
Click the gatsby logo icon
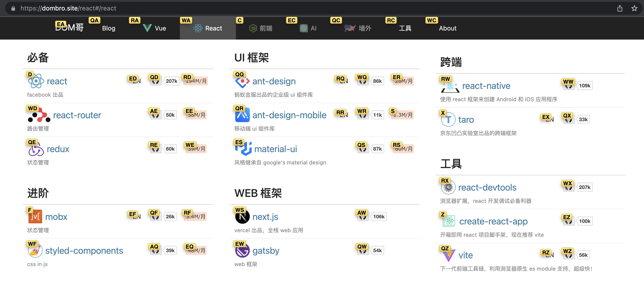coord(242,251)
